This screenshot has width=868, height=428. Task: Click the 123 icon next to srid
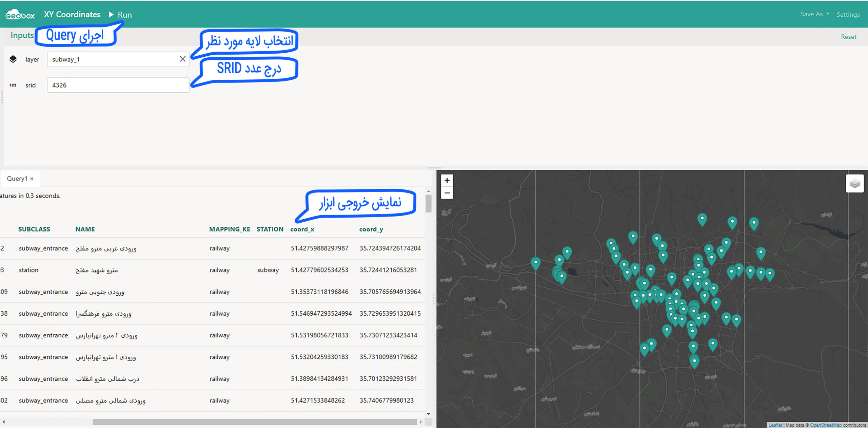[13, 85]
